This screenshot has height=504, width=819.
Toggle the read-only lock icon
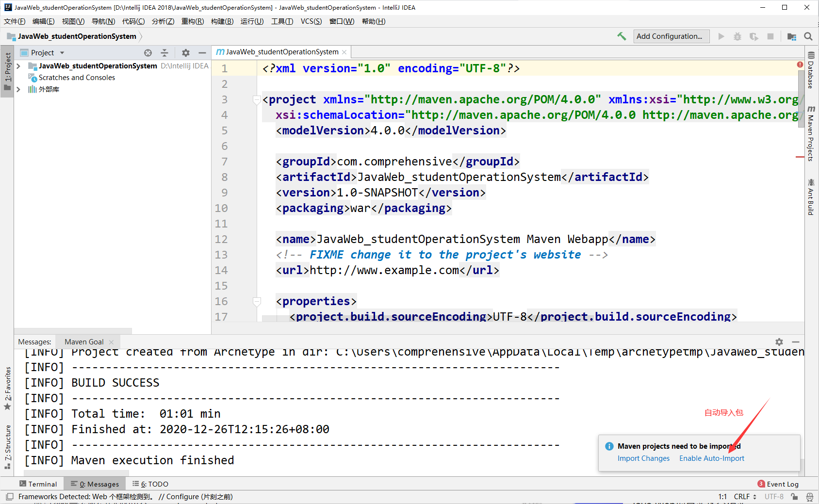tap(794, 497)
